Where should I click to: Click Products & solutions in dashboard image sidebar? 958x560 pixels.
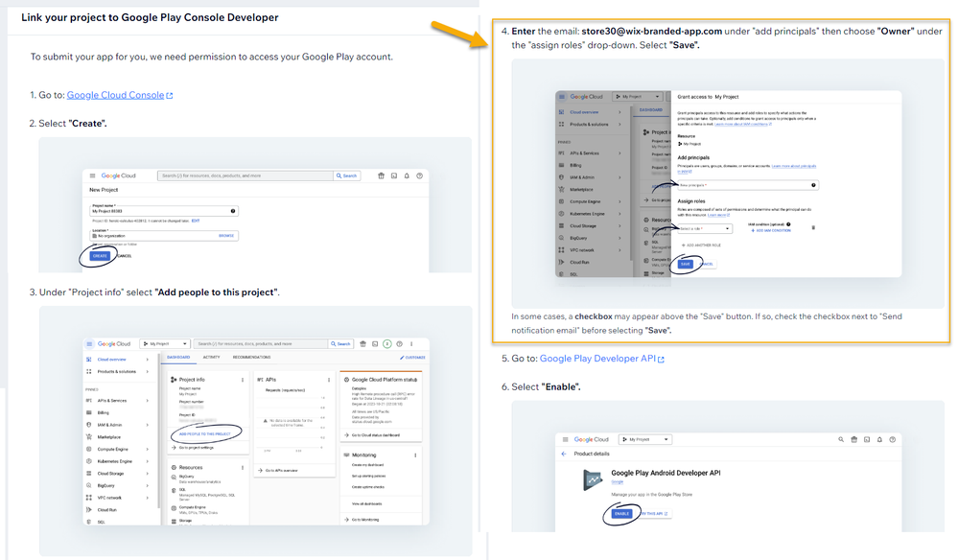(117, 372)
